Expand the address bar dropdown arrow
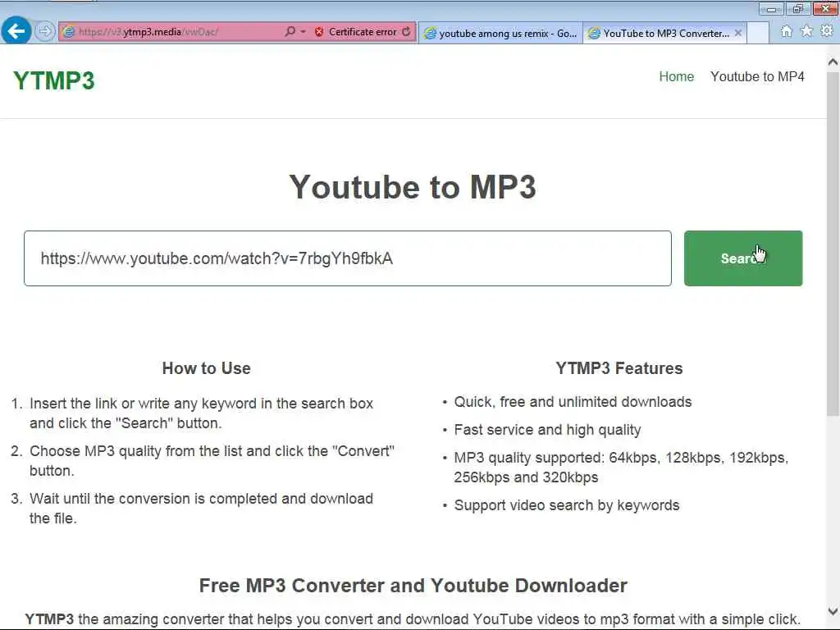 [304, 32]
